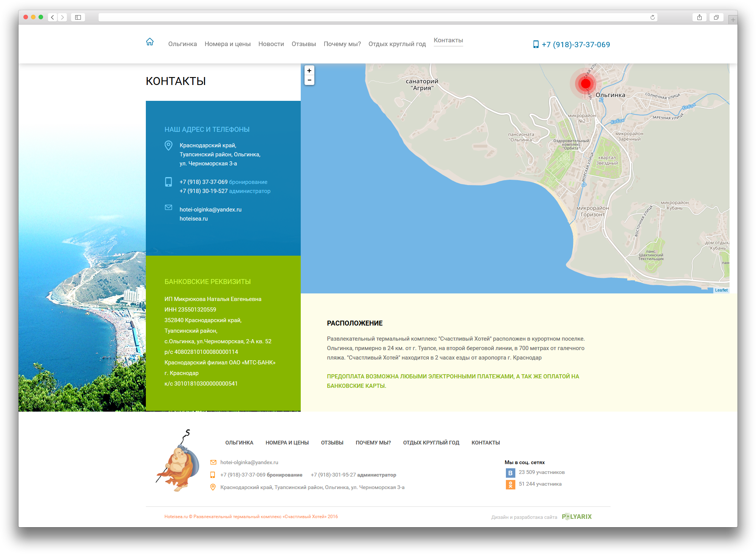
Task: Click the НАШ АДРЕС И ТЕЛЕФОНЫ heading
Action: [207, 130]
